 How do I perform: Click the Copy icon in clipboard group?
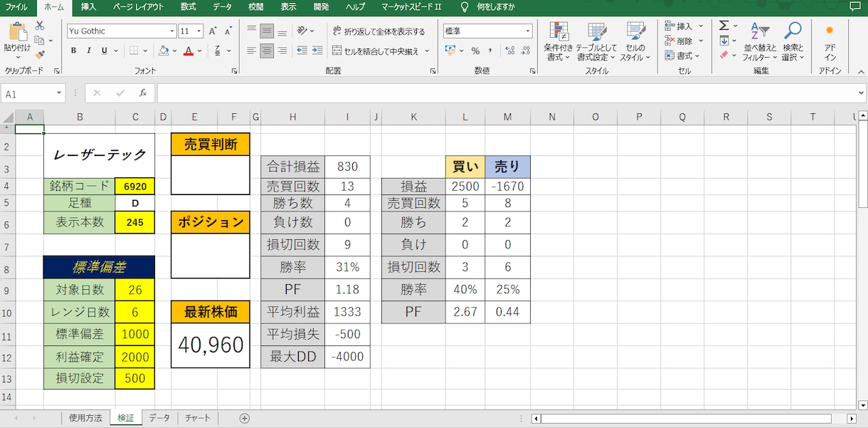pos(38,39)
